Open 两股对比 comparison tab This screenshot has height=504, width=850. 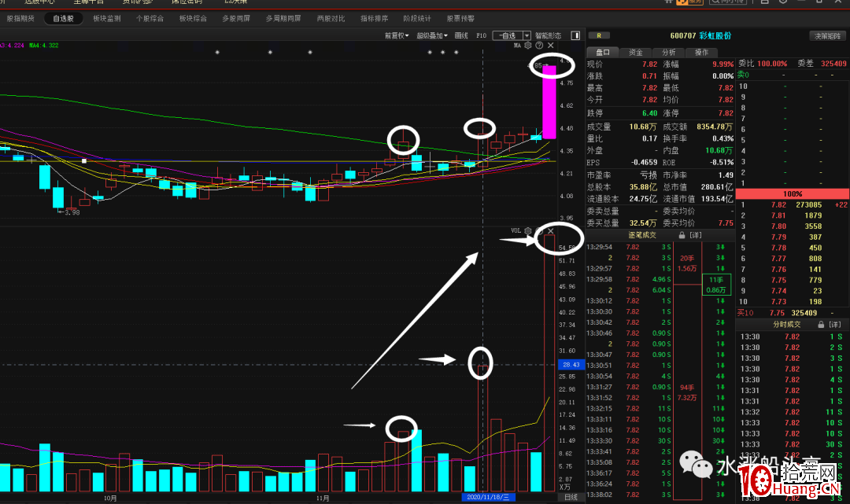click(331, 18)
